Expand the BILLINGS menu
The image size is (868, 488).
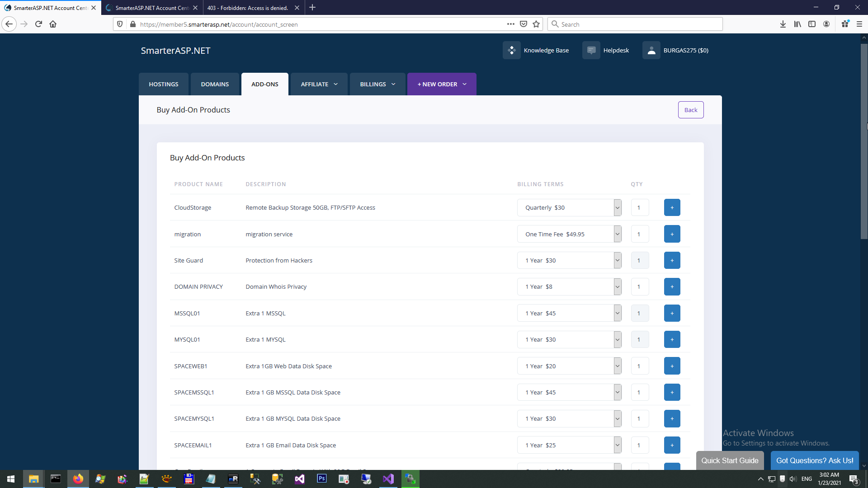click(x=377, y=84)
